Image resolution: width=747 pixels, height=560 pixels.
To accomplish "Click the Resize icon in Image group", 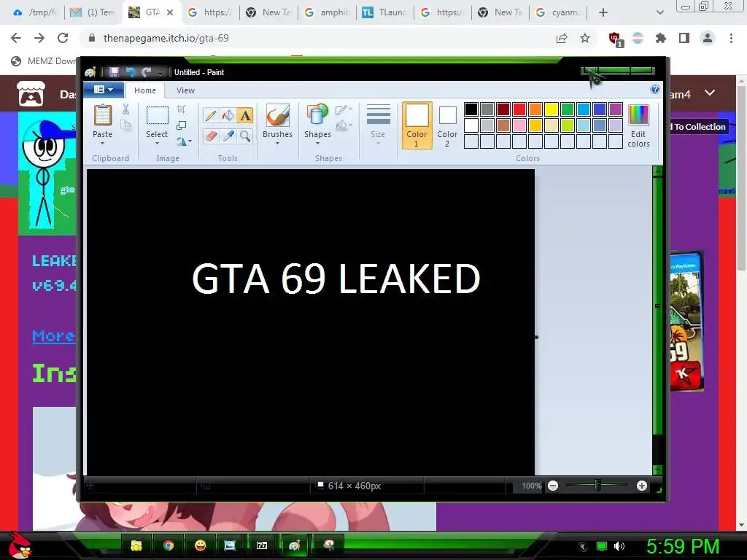I will [x=181, y=125].
